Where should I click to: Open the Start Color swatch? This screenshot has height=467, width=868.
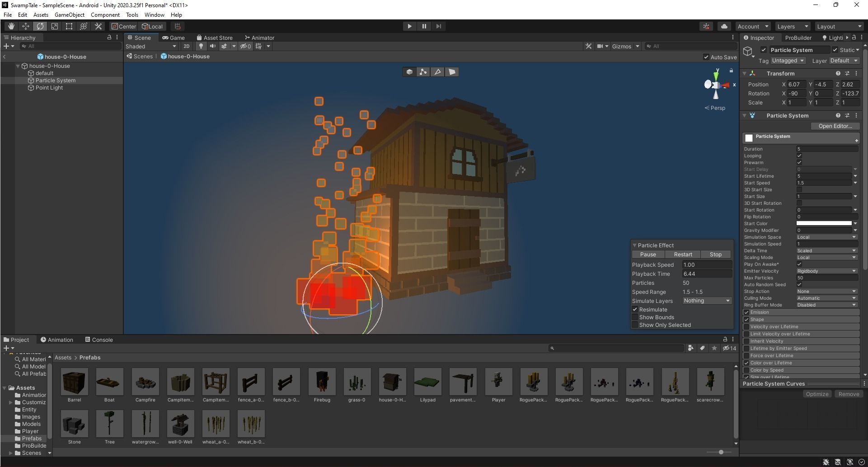(824, 223)
